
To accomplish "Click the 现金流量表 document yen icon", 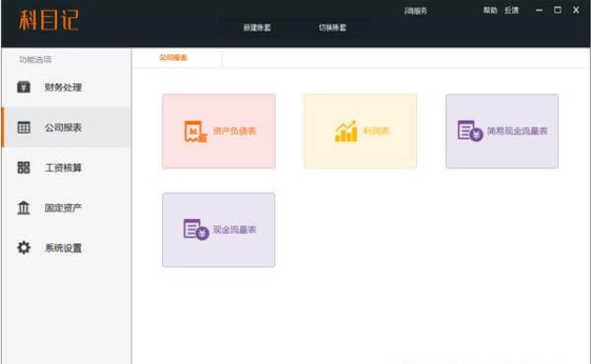I will click(196, 229).
